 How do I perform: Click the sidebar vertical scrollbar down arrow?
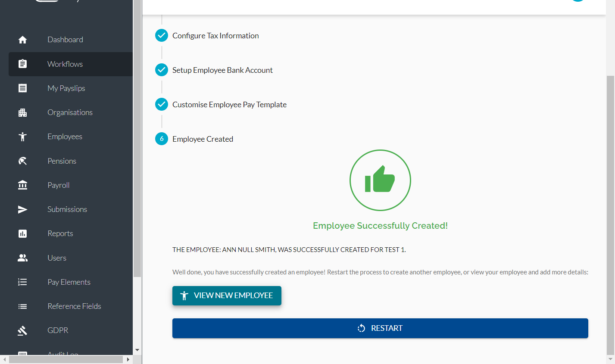click(137, 350)
